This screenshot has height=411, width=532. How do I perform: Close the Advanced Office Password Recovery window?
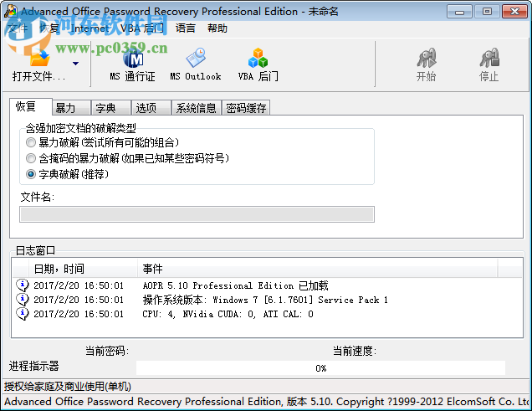[514, 12]
